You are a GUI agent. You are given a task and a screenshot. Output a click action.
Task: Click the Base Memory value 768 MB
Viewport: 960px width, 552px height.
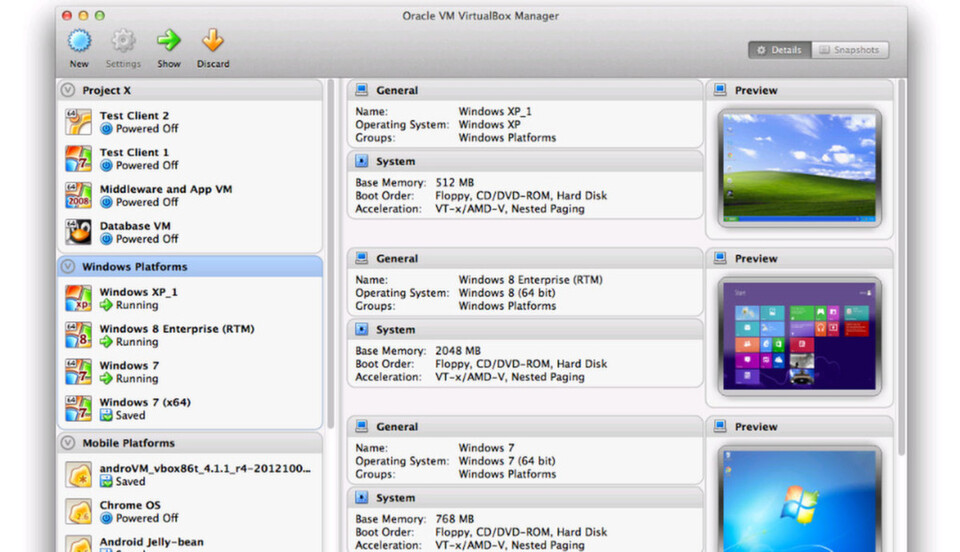(x=454, y=519)
